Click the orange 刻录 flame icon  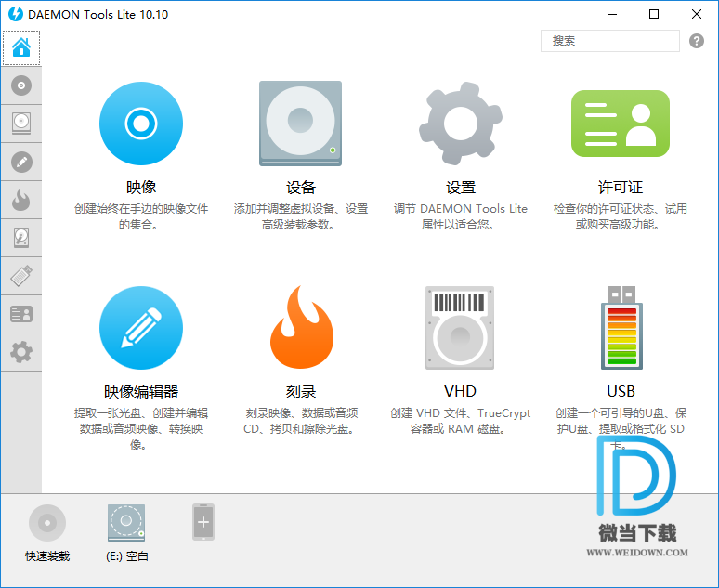point(301,327)
